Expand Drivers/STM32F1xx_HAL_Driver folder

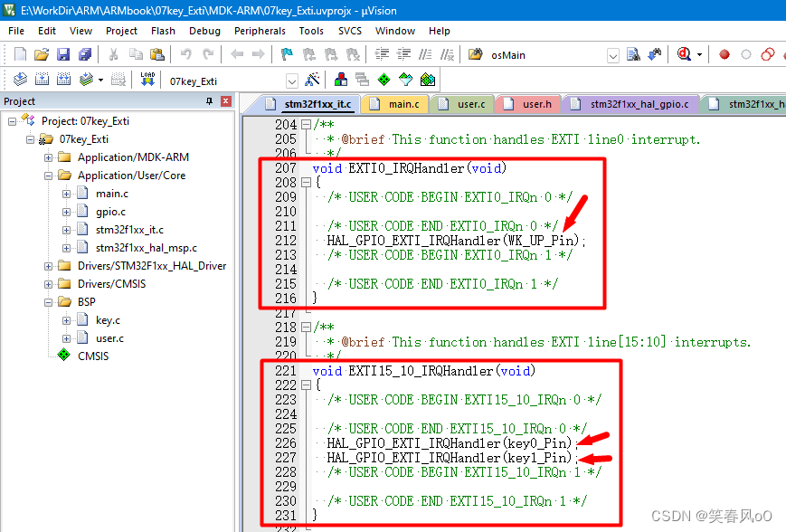tap(48, 266)
